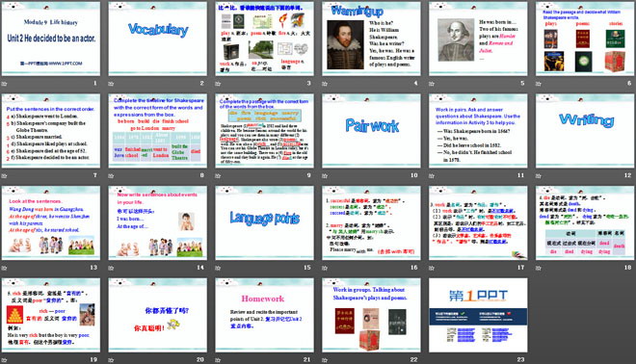Click the animation star icon under slide 16
The image size is (636, 364).
325,268
